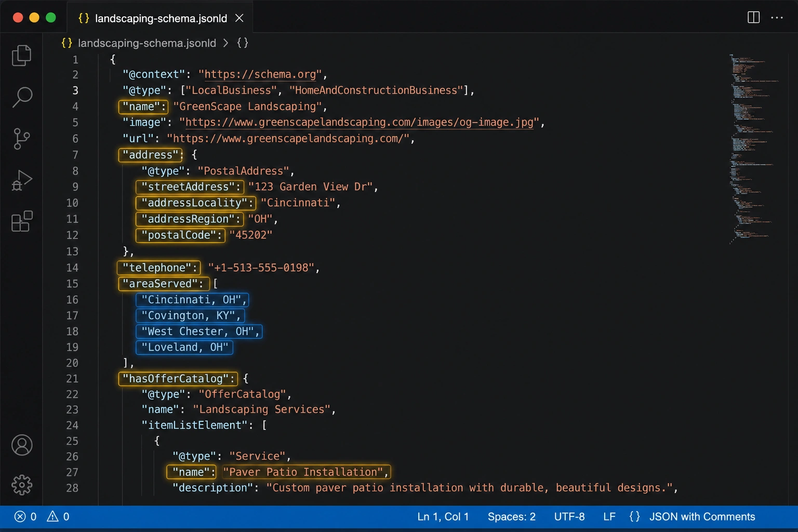Click the errors count in status bar
Screen dimensions: 798x532
point(25,516)
